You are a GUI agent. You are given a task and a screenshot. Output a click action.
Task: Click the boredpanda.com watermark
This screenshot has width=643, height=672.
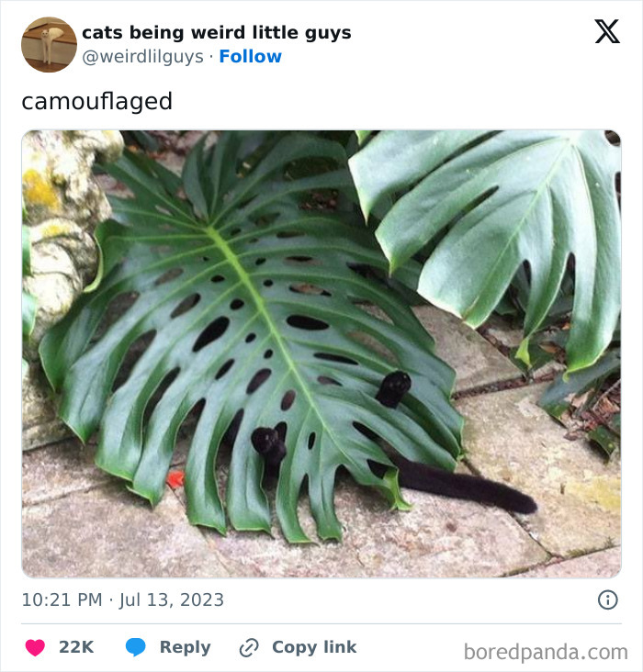(545, 652)
